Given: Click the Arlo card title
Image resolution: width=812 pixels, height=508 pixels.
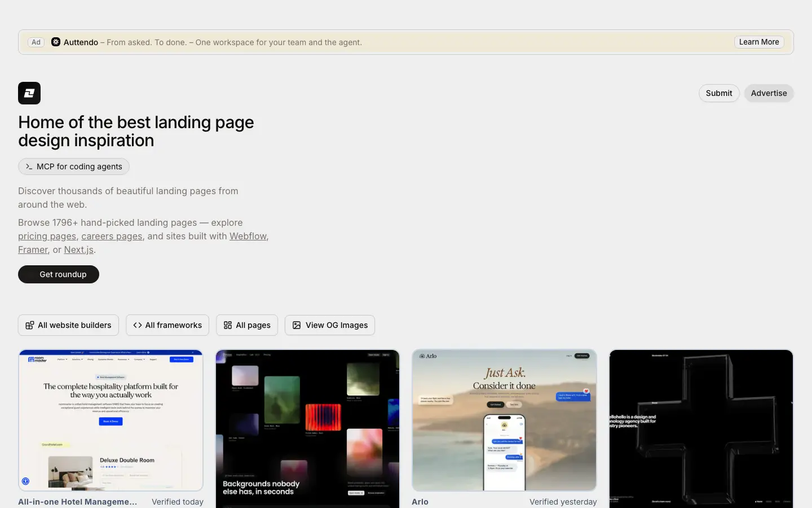Looking at the screenshot, I should [420, 502].
